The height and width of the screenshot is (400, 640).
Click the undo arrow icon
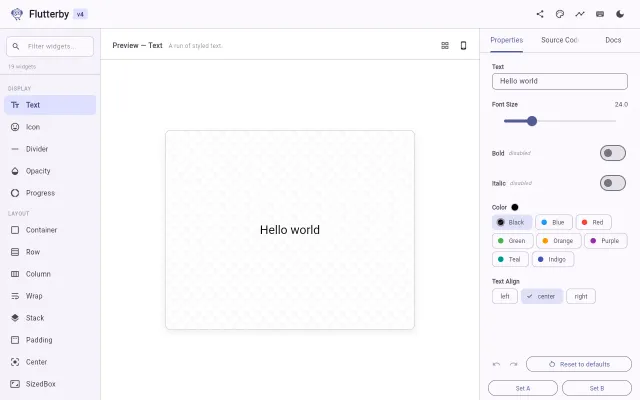(x=496, y=364)
